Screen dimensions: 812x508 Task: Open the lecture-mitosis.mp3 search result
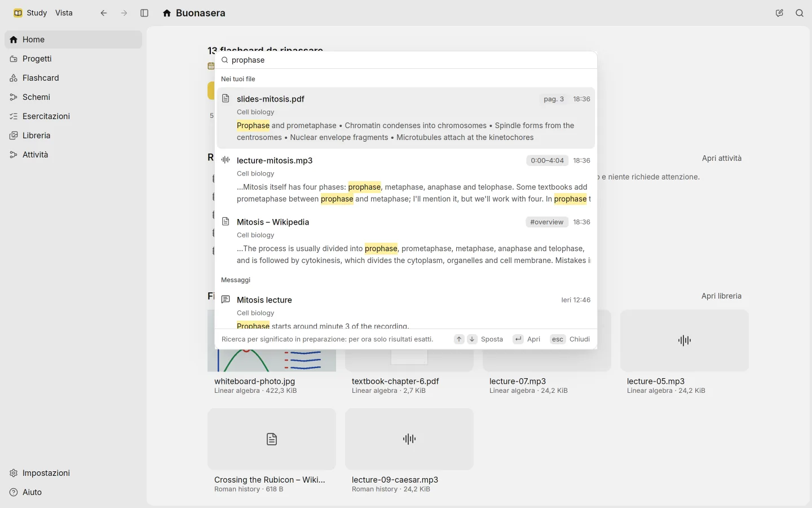406,179
